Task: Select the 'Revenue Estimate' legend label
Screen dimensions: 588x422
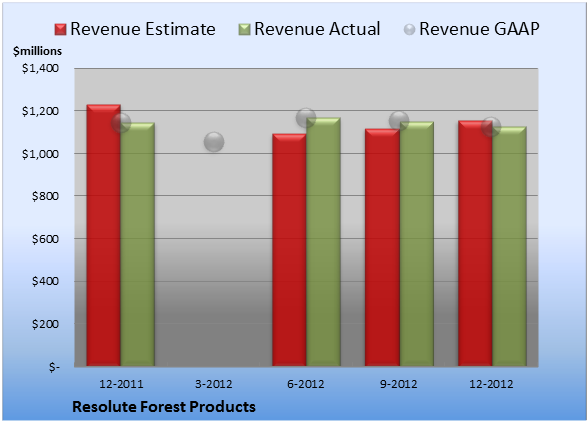Action: coord(143,29)
